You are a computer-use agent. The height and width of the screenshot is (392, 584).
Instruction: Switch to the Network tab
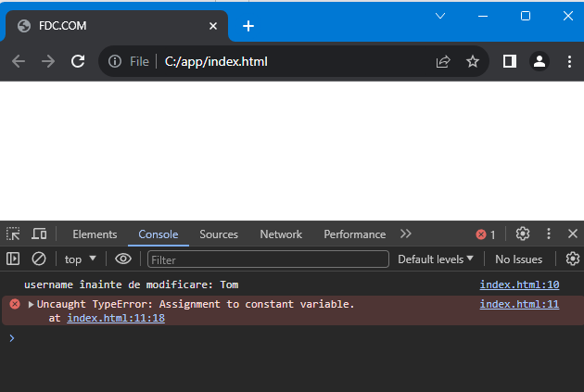click(x=281, y=234)
